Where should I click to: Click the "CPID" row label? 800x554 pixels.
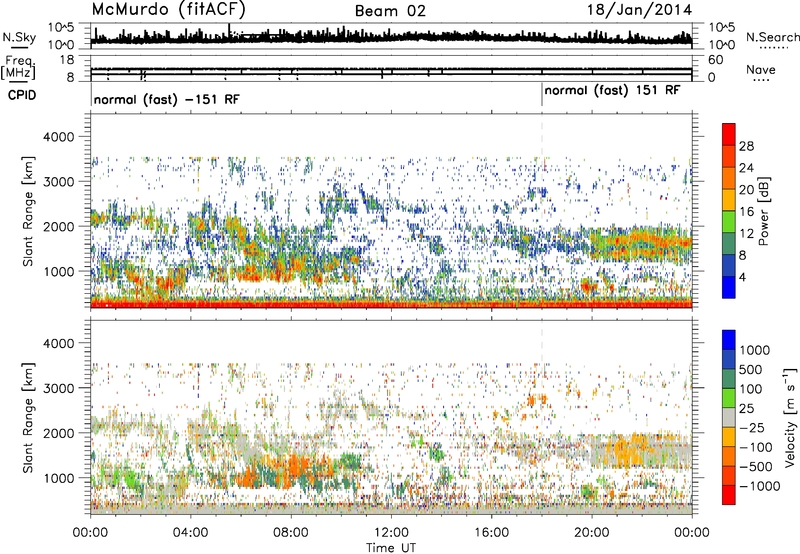[22, 95]
